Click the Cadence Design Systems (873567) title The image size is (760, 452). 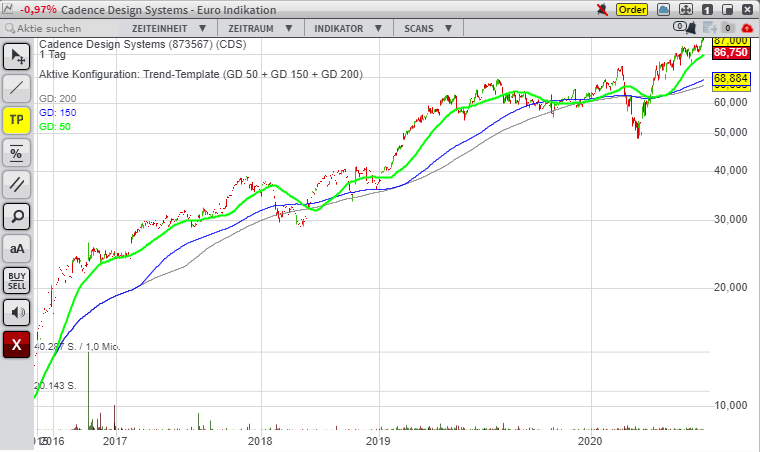coord(142,44)
